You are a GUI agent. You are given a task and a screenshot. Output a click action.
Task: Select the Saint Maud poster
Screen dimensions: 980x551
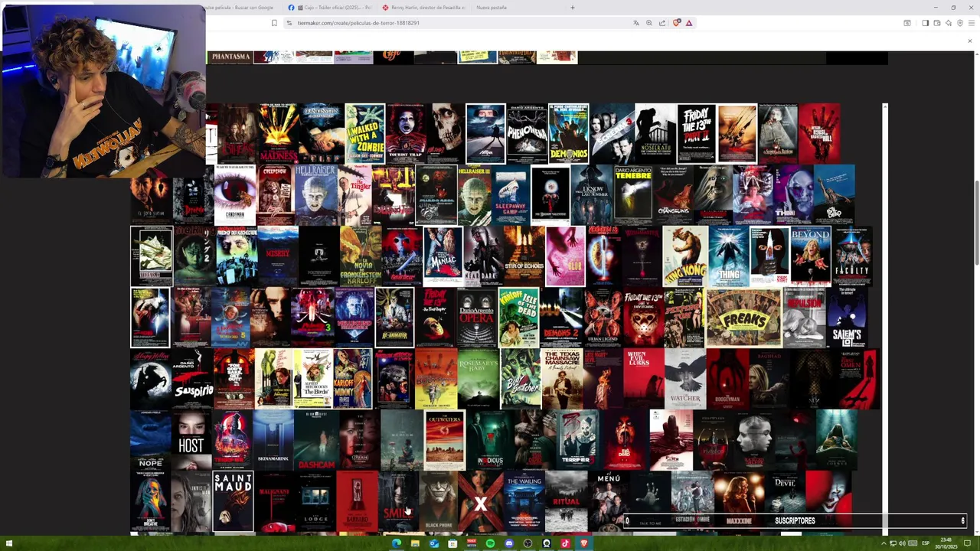(x=234, y=501)
